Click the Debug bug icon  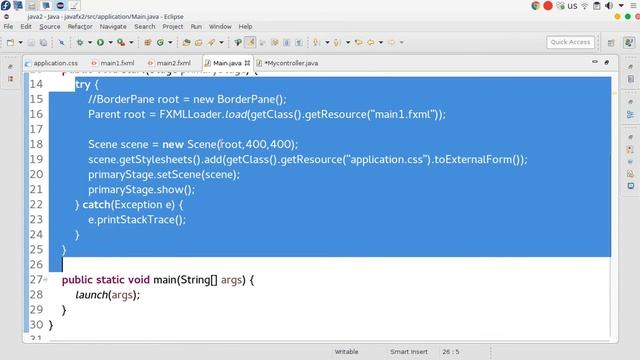[80, 42]
